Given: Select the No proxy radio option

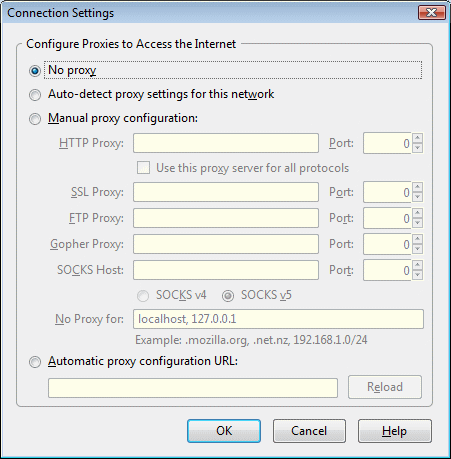Looking at the screenshot, I should coord(35,71).
